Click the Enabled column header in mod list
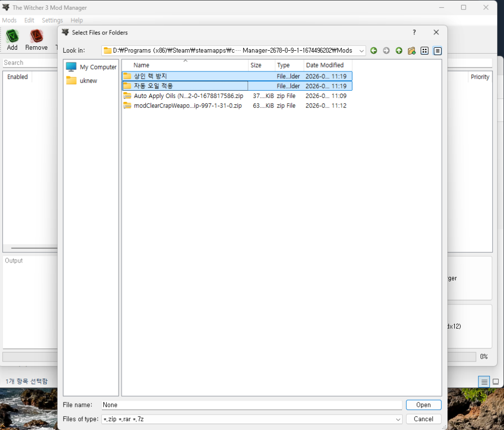The width and height of the screenshot is (504, 430). (17, 77)
